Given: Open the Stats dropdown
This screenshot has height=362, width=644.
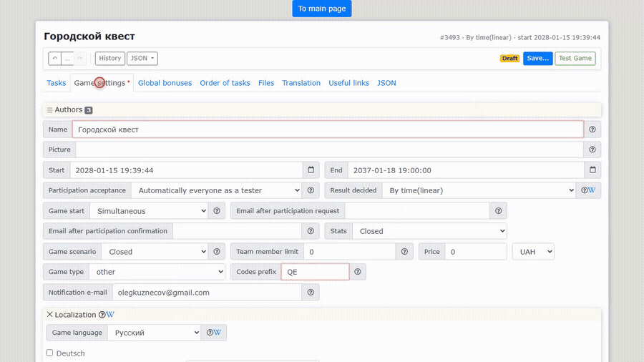Looking at the screenshot, I should [x=429, y=231].
